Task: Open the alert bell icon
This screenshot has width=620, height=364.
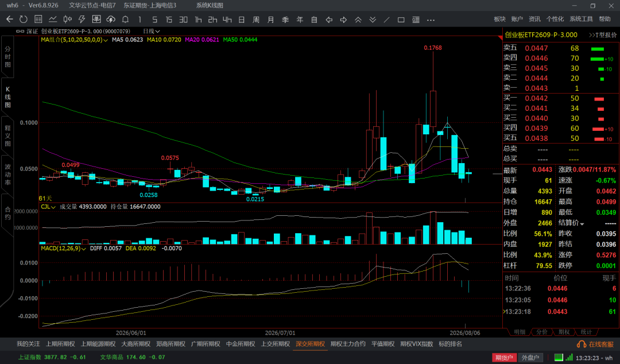Action: [125, 20]
